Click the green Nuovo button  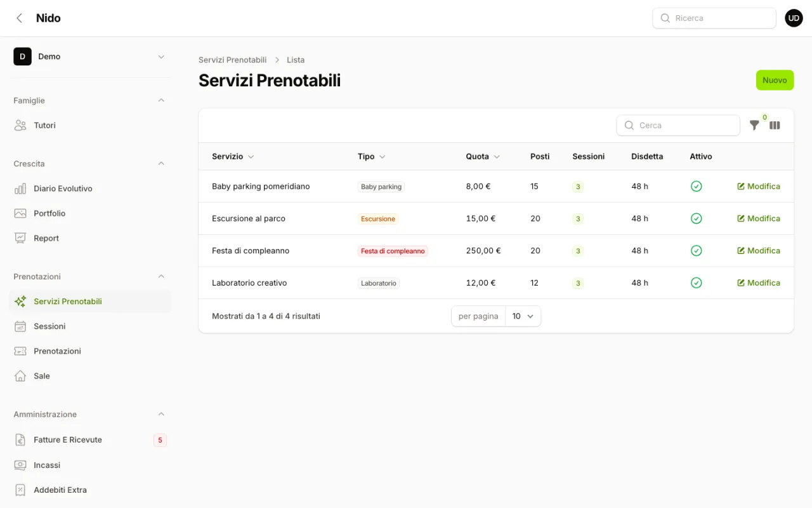tap(775, 80)
